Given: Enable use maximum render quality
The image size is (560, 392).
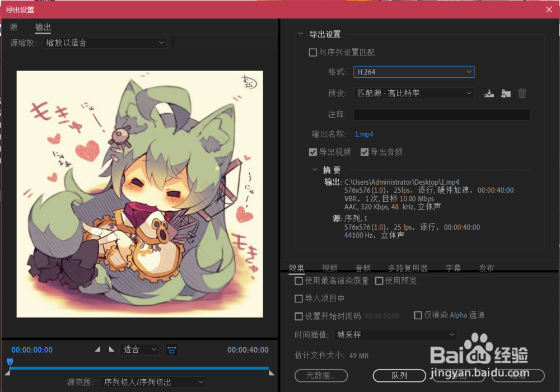Looking at the screenshot, I should point(298,281).
